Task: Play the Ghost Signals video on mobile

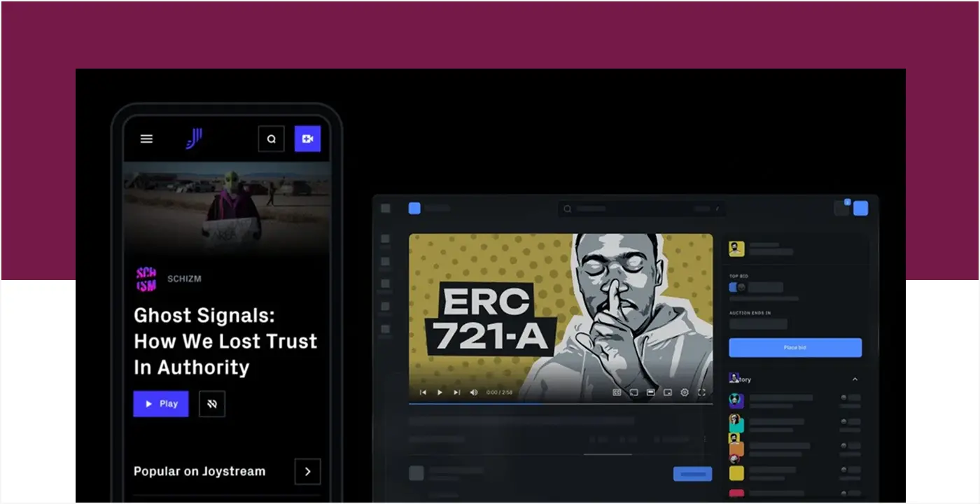Action: pos(160,403)
